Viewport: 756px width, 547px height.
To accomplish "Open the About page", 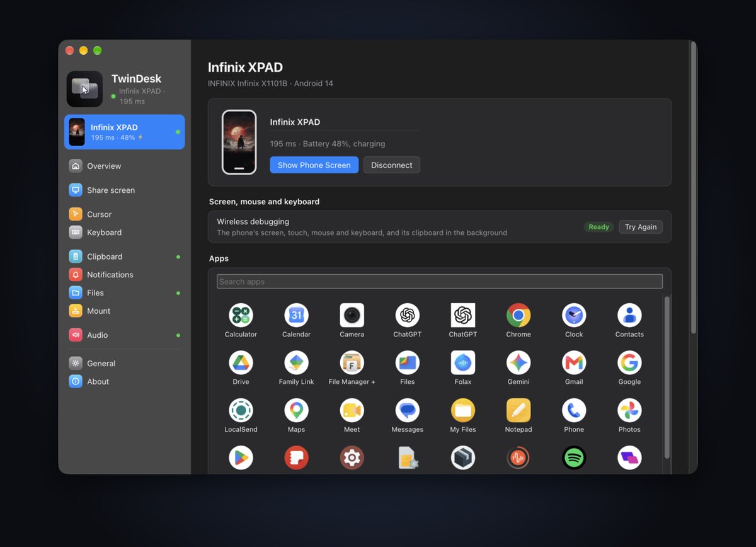I will (124, 381).
